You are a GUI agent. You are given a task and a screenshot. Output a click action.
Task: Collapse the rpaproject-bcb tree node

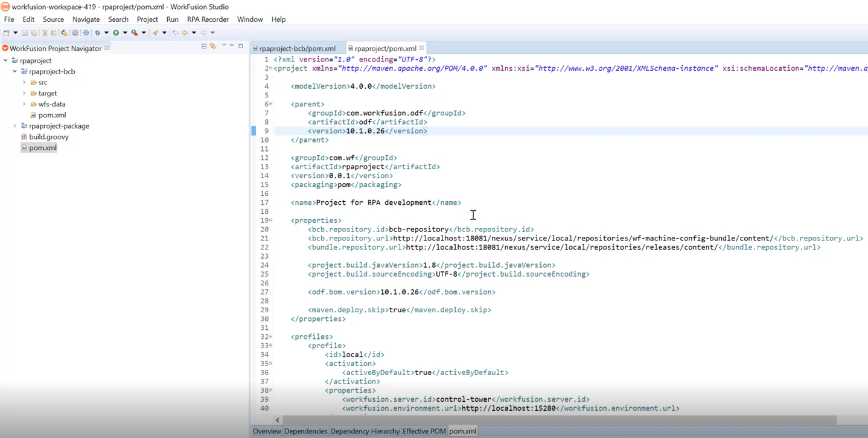click(15, 71)
